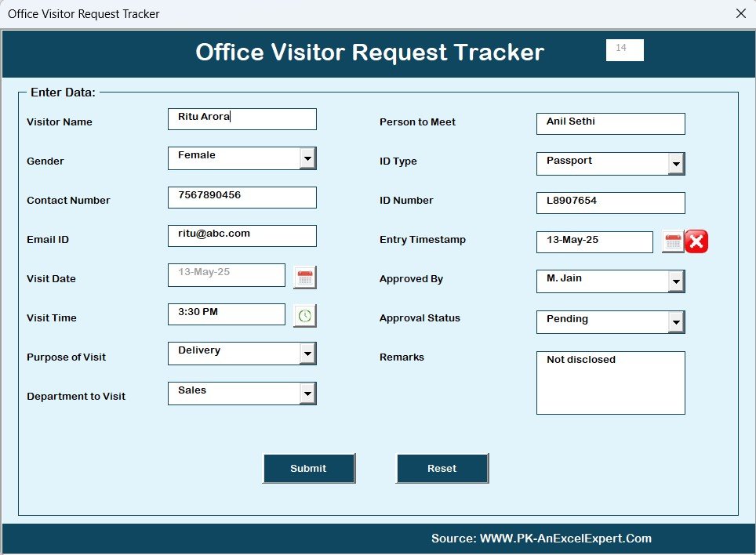Select the Approval Status combo showing Pending
Image resolution: width=756 pixels, height=555 pixels.
click(610, 322)
